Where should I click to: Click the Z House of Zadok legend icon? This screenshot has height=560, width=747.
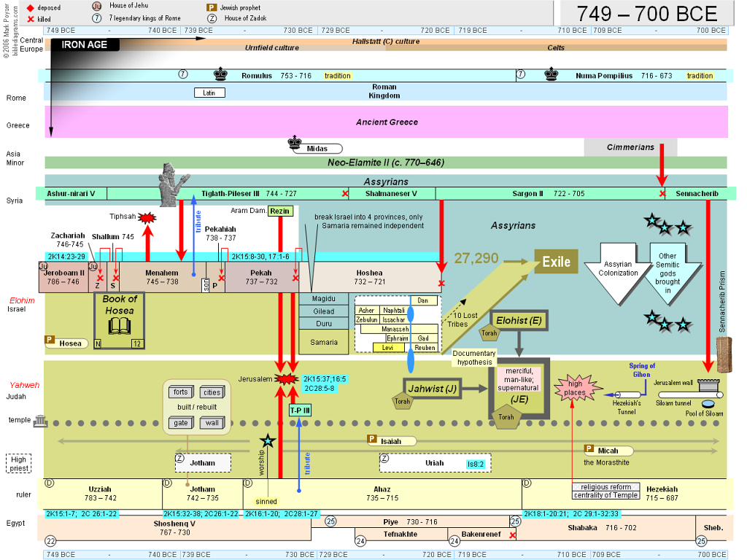click(x=212, y=18)
